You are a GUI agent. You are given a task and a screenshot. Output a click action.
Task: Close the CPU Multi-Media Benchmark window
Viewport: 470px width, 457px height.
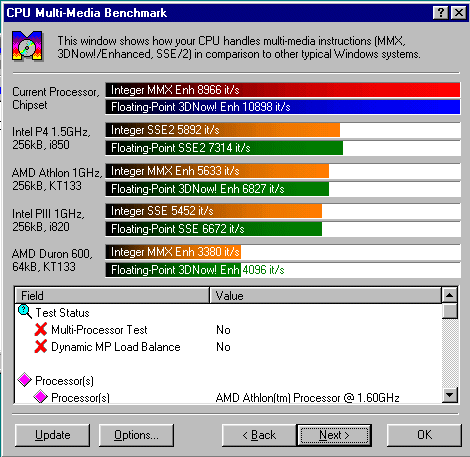(459, 13)
